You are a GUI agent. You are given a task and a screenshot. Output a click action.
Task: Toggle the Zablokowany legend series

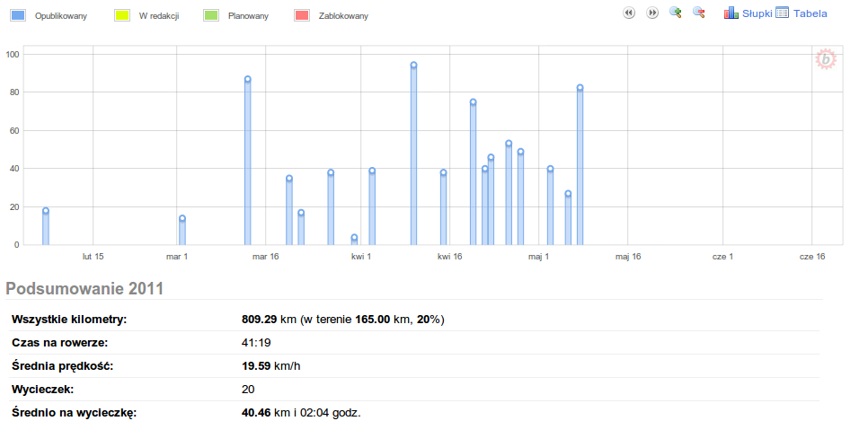(x=343, y=17)
